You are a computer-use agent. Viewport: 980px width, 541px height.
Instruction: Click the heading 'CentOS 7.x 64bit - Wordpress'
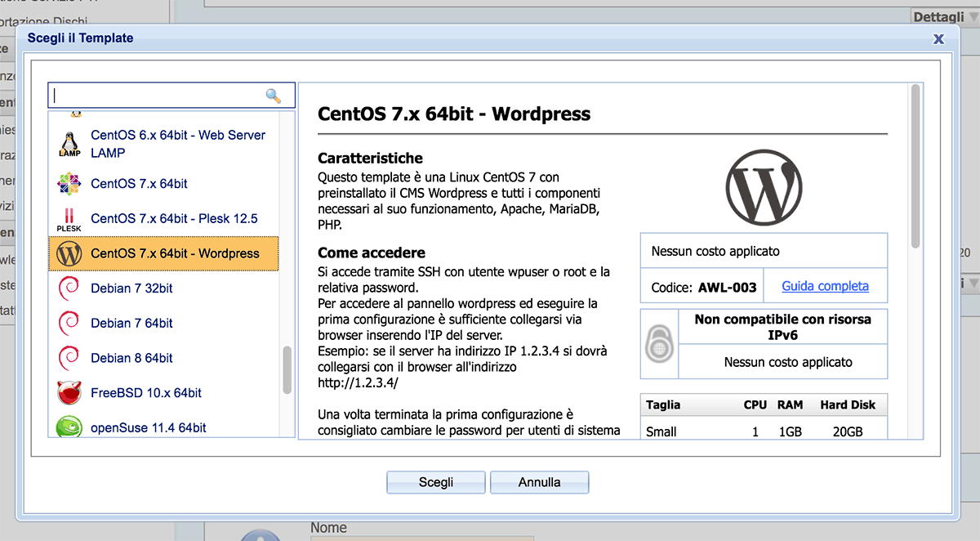click(454, 114)
